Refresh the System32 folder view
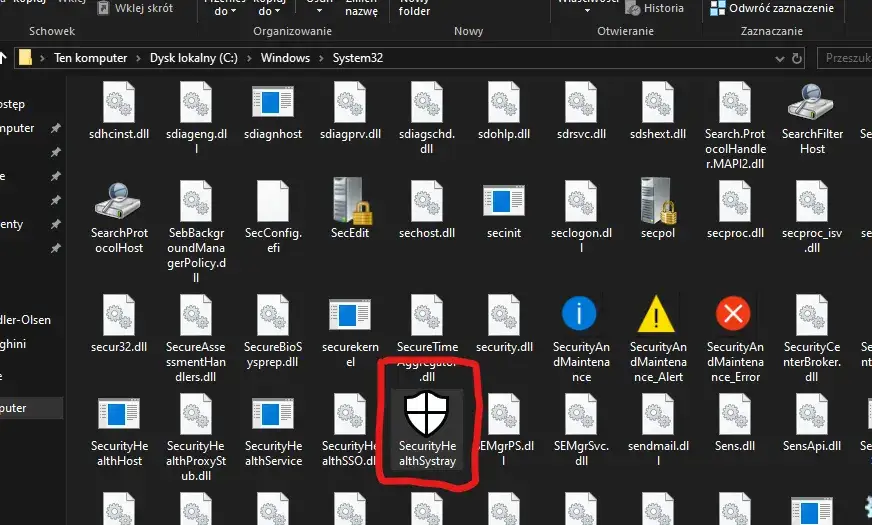The height and width of the screenshot is (525, 872). (x=797, y=58)
